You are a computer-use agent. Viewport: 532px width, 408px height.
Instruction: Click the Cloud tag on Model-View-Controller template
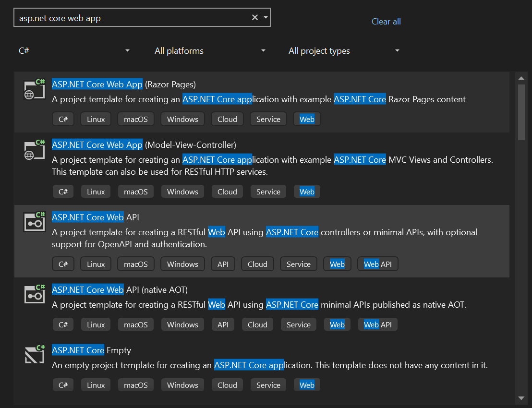[227, 192]
